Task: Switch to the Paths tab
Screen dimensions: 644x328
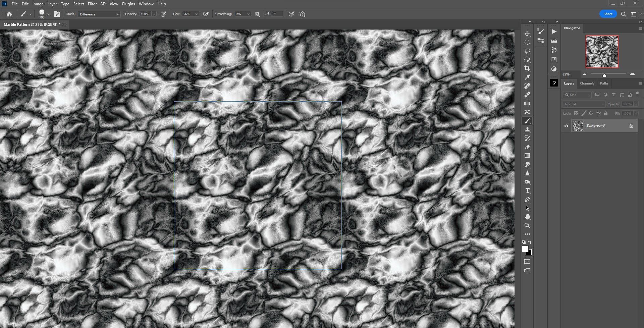Action: coord(604,84)
